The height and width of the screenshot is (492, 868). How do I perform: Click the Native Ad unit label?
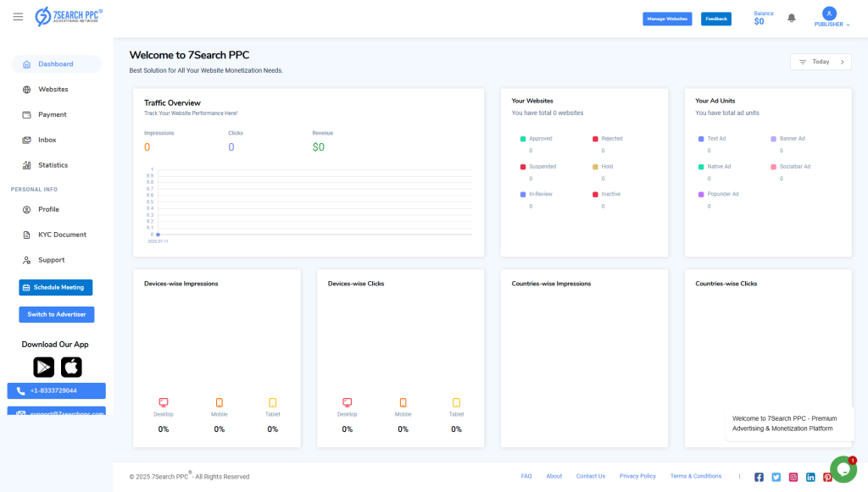click(719, 166)
